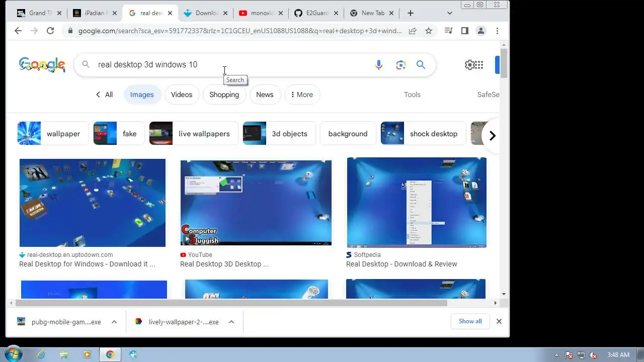Screen dimensions: 644x362
Task: Launch Internet Explorer from taskbar
Action: [x=41, y=354]
